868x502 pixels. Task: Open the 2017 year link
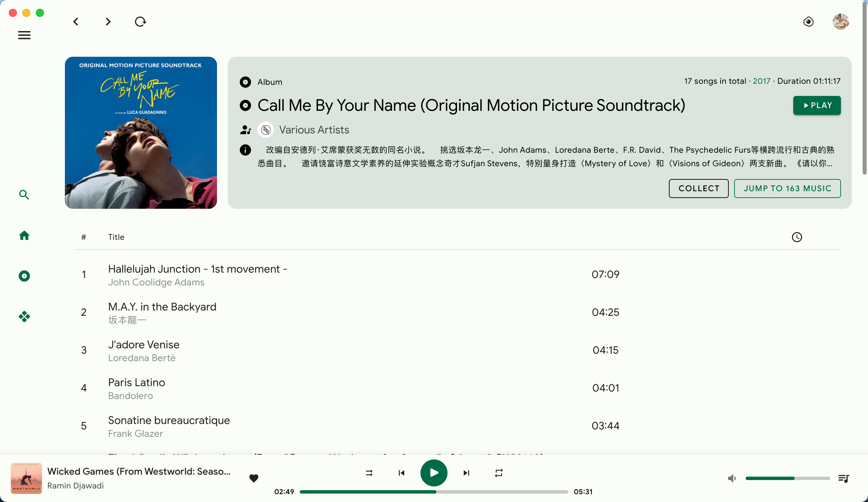(x=762, y=81)
